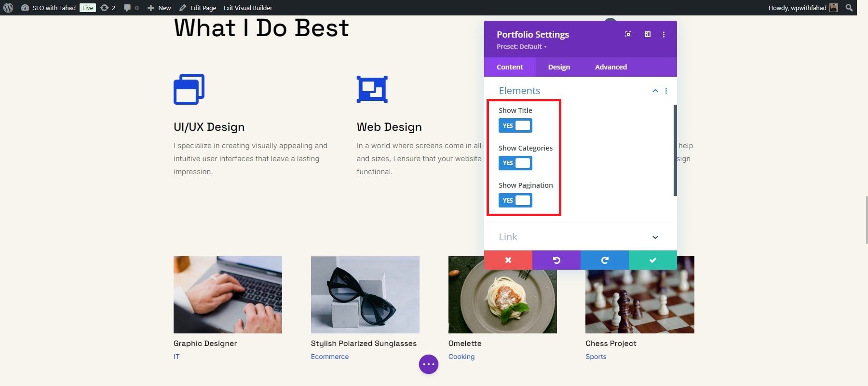
Task: Open the WordPress logo menu
Action: 8,8
